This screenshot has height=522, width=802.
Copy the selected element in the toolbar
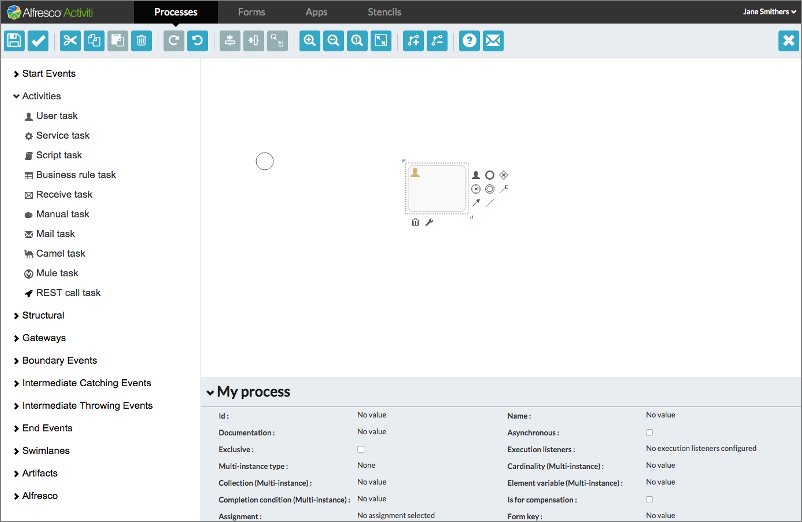(x=94, y=41)
